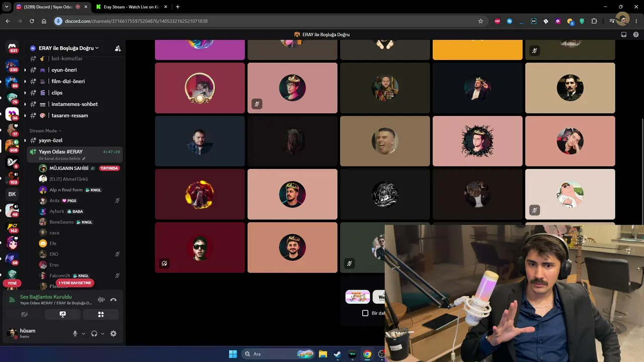Viewport: 644px width, 362px height.
Task: Click the 'Ses Bağlantısı Kuruldu' status text
Action: coord(46,297)
